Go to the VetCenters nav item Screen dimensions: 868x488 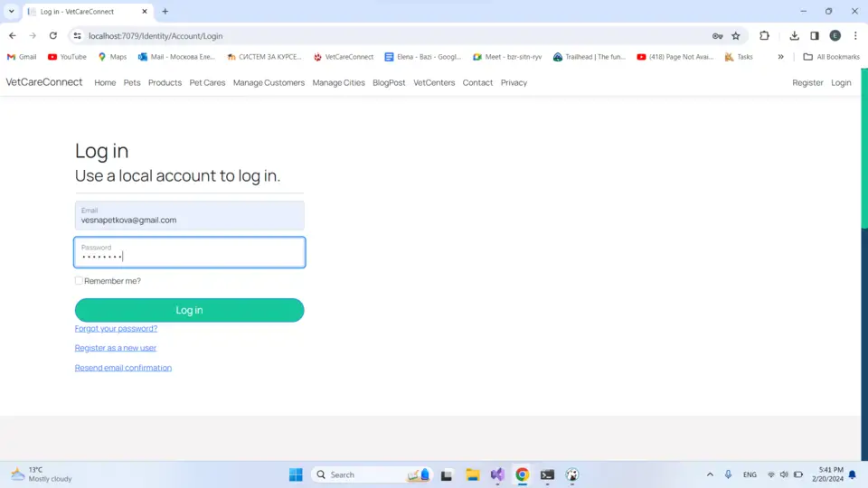pos(434,83)
